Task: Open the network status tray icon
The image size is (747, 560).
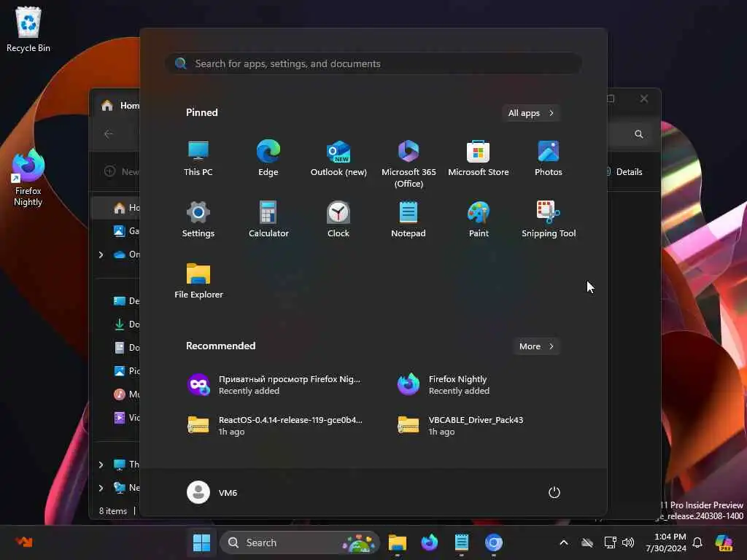Action: coord(610,542)
